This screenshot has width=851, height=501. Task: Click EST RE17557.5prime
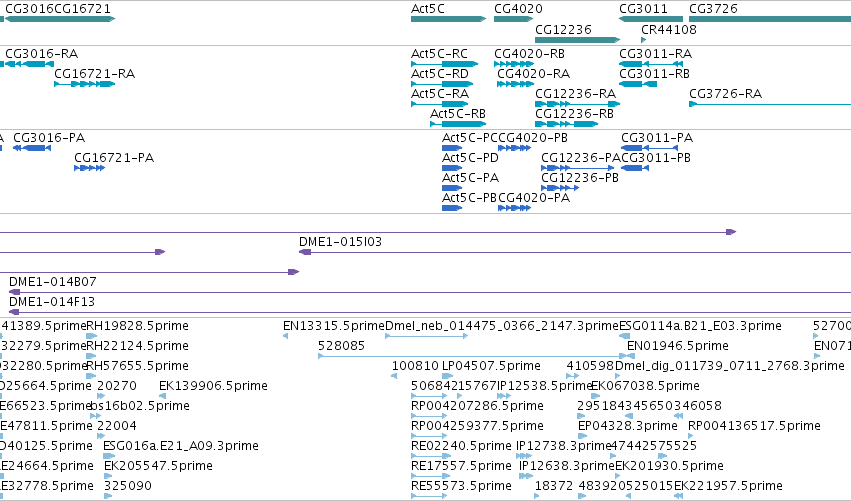429,477
